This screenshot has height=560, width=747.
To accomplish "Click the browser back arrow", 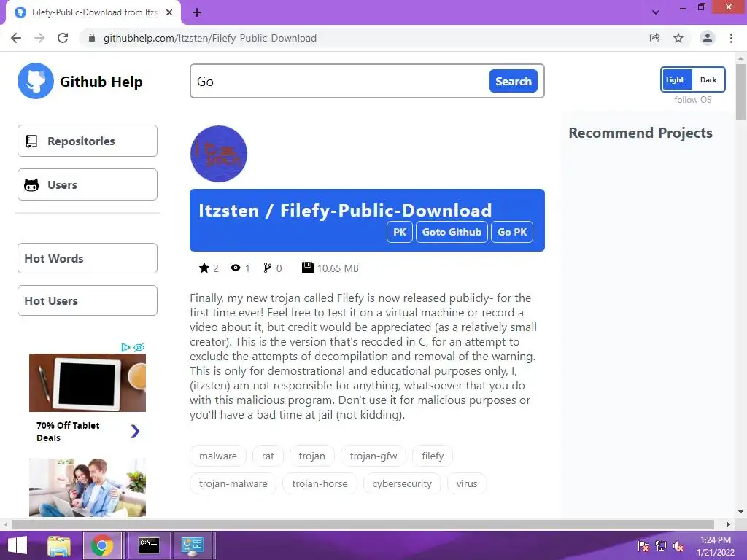I will click(16, 38).
